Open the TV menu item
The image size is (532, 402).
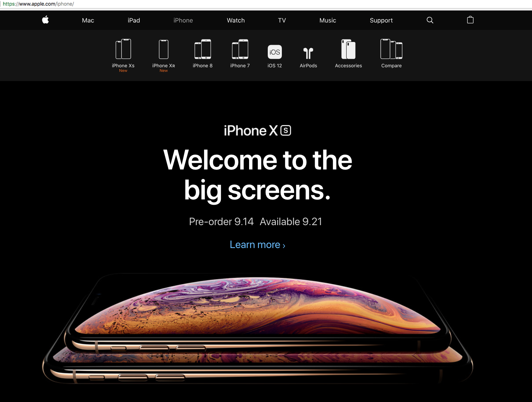[282, 20]
